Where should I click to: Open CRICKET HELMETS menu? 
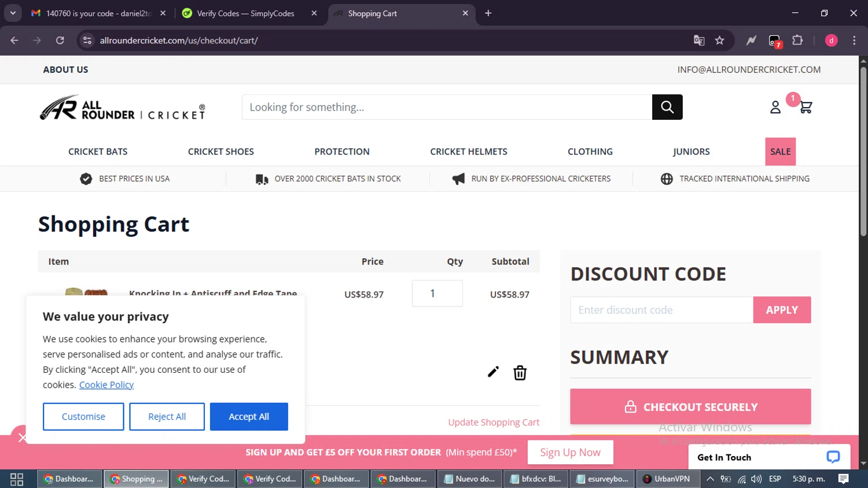(x=469, y=152)
